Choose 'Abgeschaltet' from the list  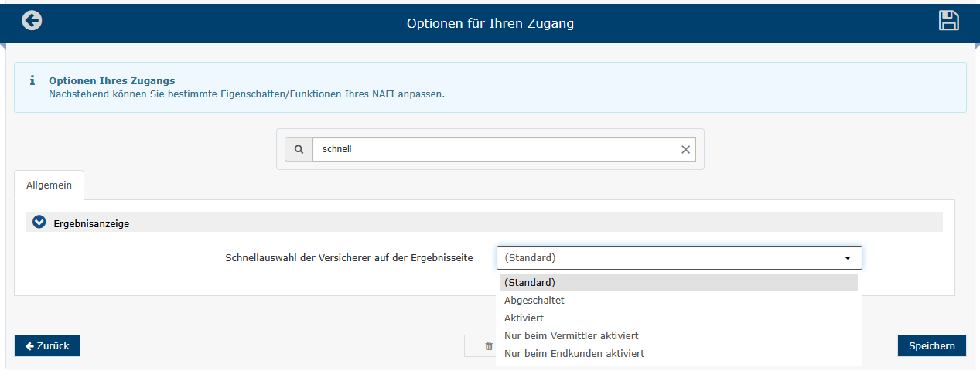[534, 300]
